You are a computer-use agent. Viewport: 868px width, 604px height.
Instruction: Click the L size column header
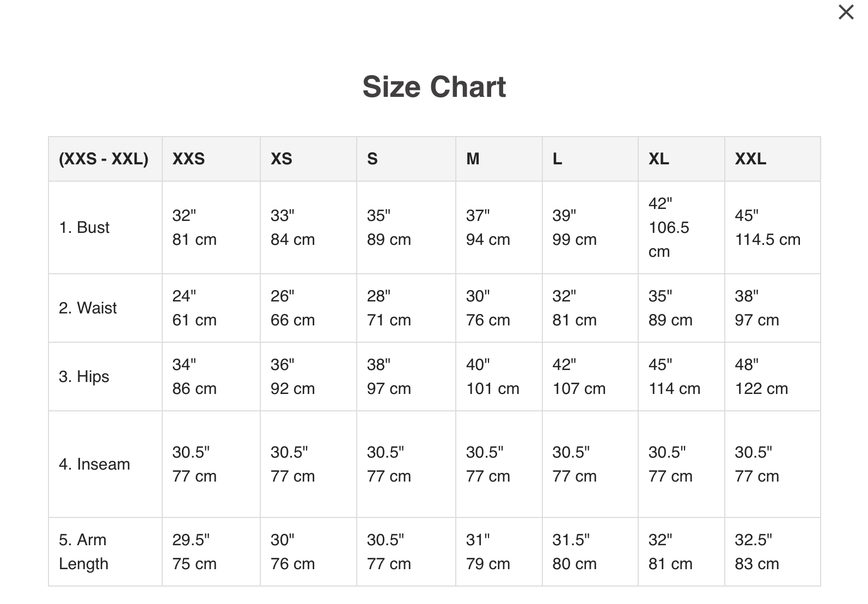pos(557,159)
